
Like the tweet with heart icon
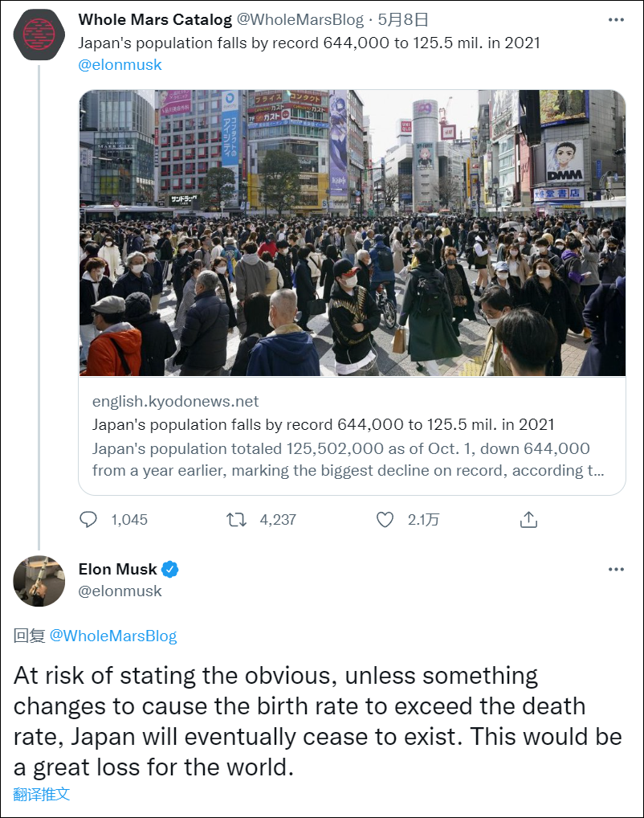pos(385,520)
